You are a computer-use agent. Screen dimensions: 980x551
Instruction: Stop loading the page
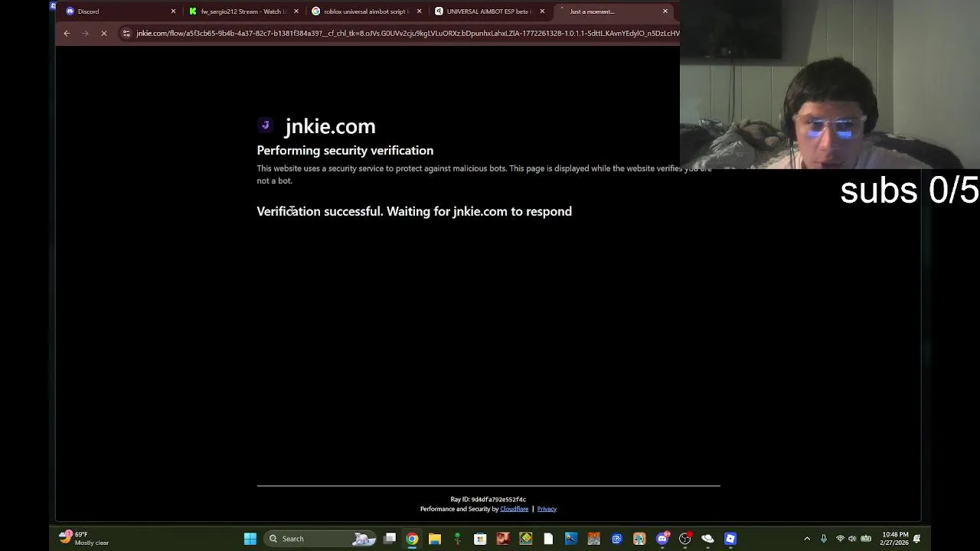click(104, 33)
